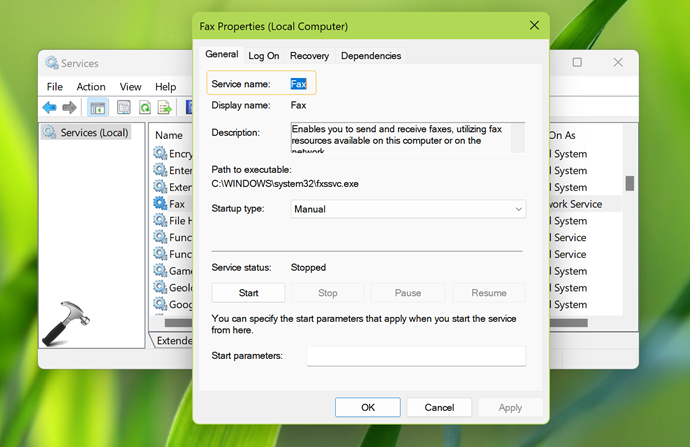This screenshot has width=690, height=447.
Task: Click the Export List toolbar icon
Action: click(165, 107)
